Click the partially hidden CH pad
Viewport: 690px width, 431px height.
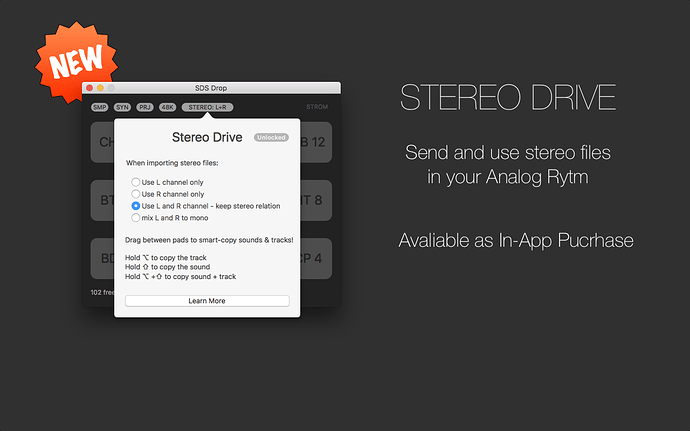[x=103, y=142]
